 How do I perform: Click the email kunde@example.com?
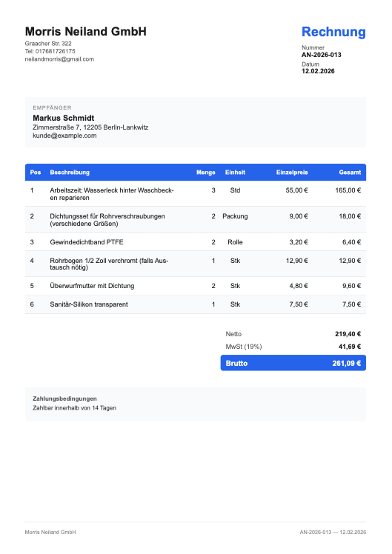pos(64,136)
